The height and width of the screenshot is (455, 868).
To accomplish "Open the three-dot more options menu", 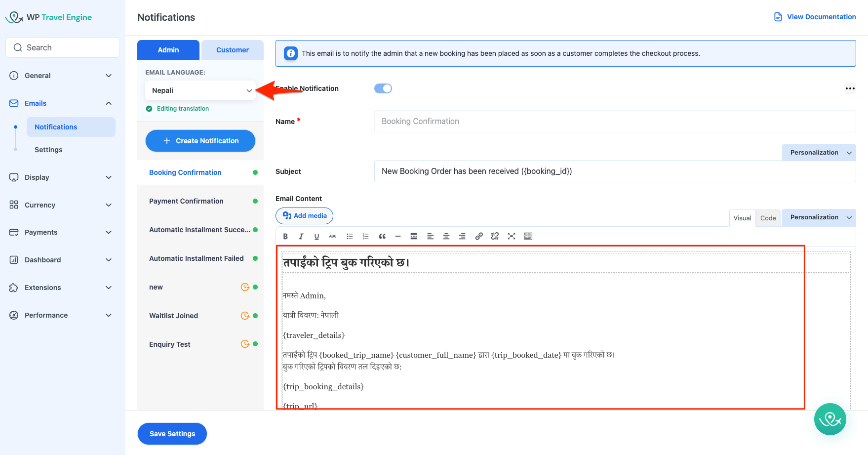I will coord(850,88).
